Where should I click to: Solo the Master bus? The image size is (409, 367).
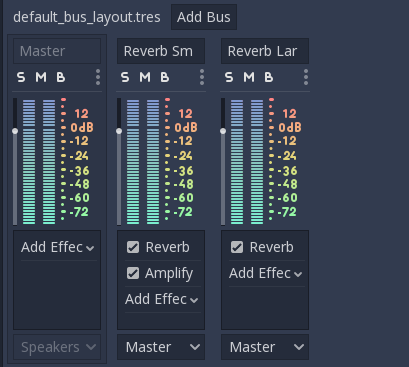pos(21,77)
